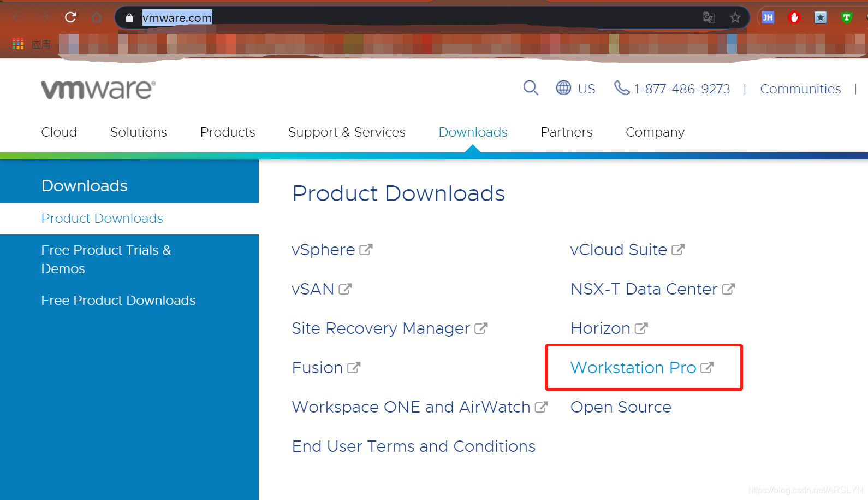Click external link icon beside Workstation Pro
This screenshot has height=500, width=868.
point(707,368)
